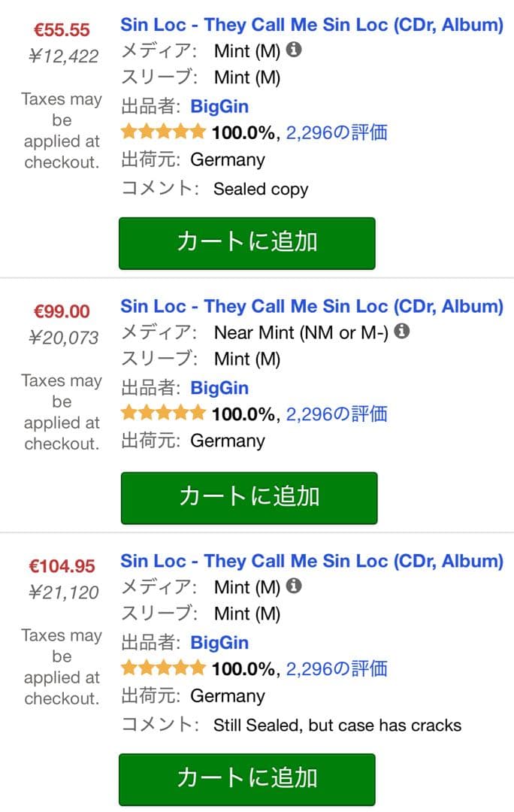Viewport: 514px width, 812px height.
Task: Click the star icons on the bottom listing
Action: [162, 668]
